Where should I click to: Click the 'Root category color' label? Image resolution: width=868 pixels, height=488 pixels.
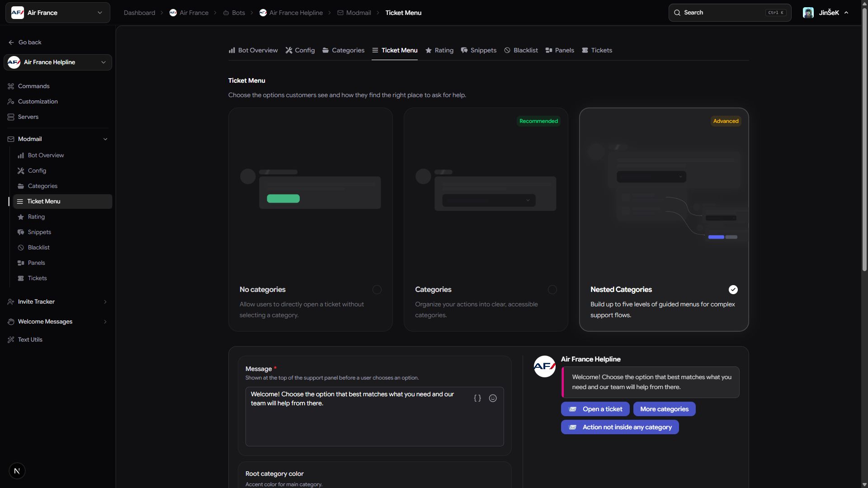point(274,474)
